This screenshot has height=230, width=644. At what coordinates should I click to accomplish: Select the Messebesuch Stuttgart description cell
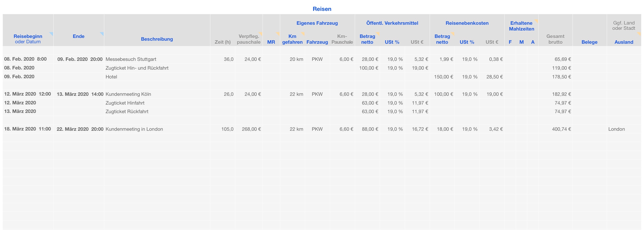[131, 59]
